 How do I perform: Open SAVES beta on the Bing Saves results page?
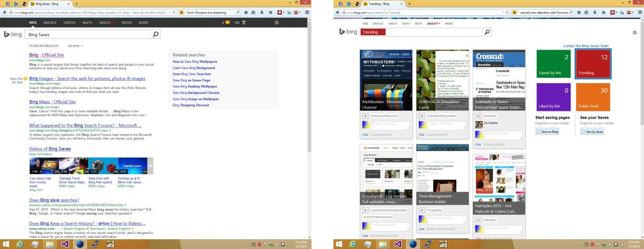coord(107,22)
